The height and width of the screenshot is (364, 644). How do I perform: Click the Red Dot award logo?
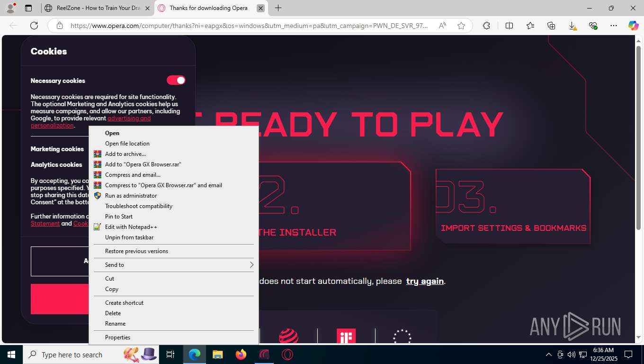pos(288,337)
